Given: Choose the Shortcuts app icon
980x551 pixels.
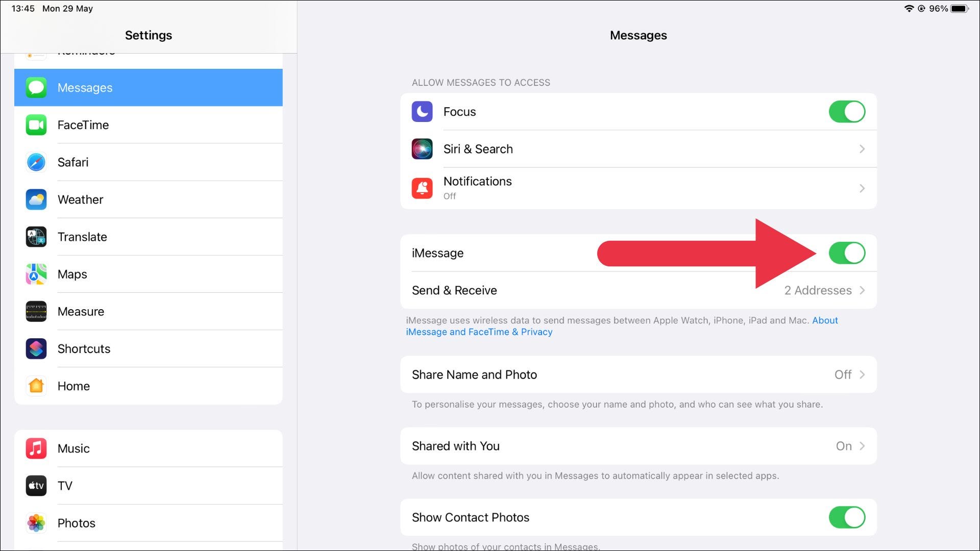Looking at the screenshot, I should 36,348.
